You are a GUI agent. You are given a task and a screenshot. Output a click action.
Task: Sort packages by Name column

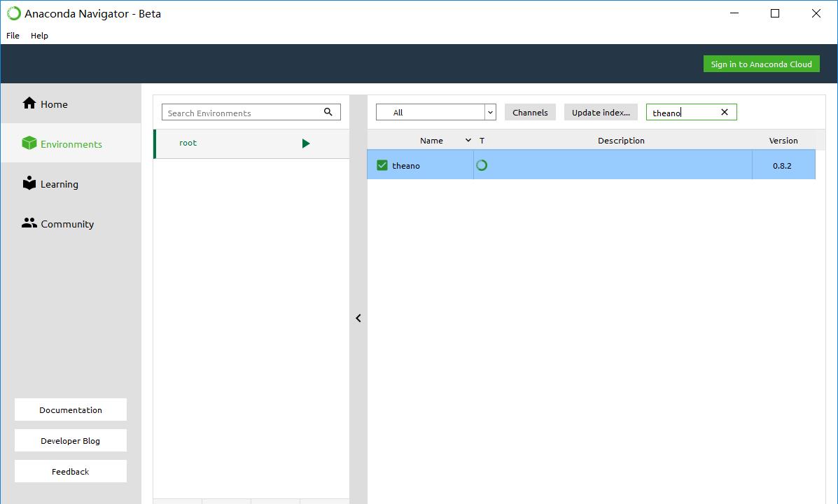coord(431,141)
